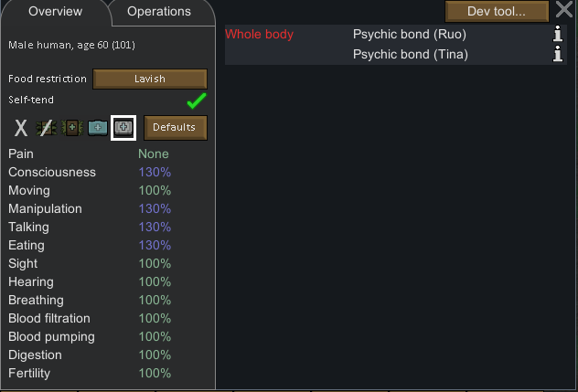Select the no medicine care icon

pyautogui.click(x=46, y=128)
